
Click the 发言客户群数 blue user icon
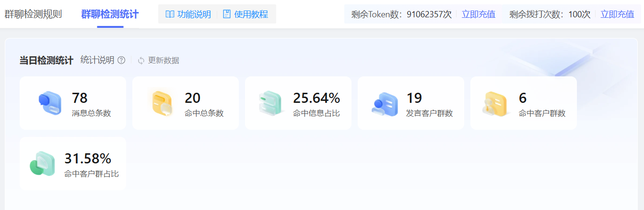(x=385, y=103)
